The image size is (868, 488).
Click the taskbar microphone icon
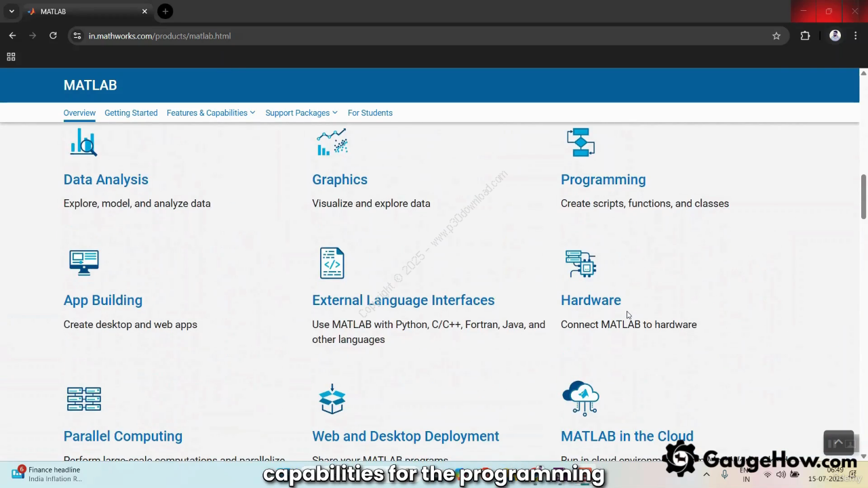(725, 474)
